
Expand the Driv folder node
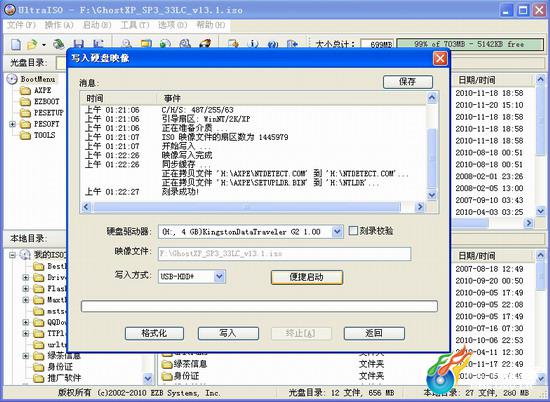pyautogui.click(x=26, y=277)
